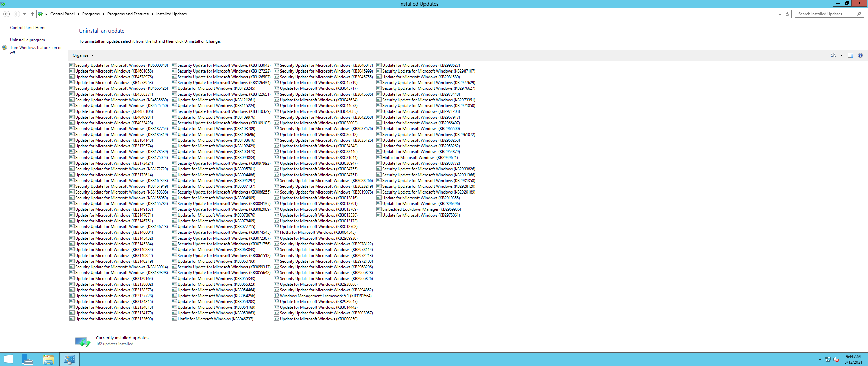Click icon beside Update KB3140234
The width and height of the screenshot is (868, 366).
pos(72,249)
